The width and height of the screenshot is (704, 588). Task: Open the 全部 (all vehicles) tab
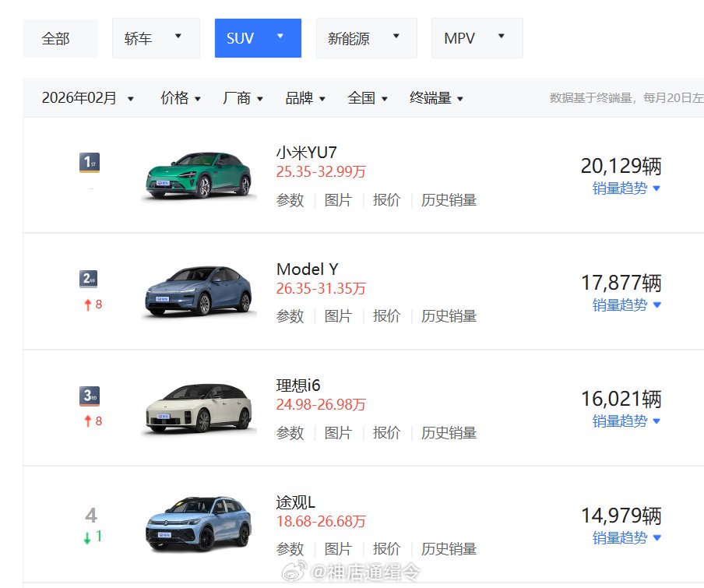[60, 37]
